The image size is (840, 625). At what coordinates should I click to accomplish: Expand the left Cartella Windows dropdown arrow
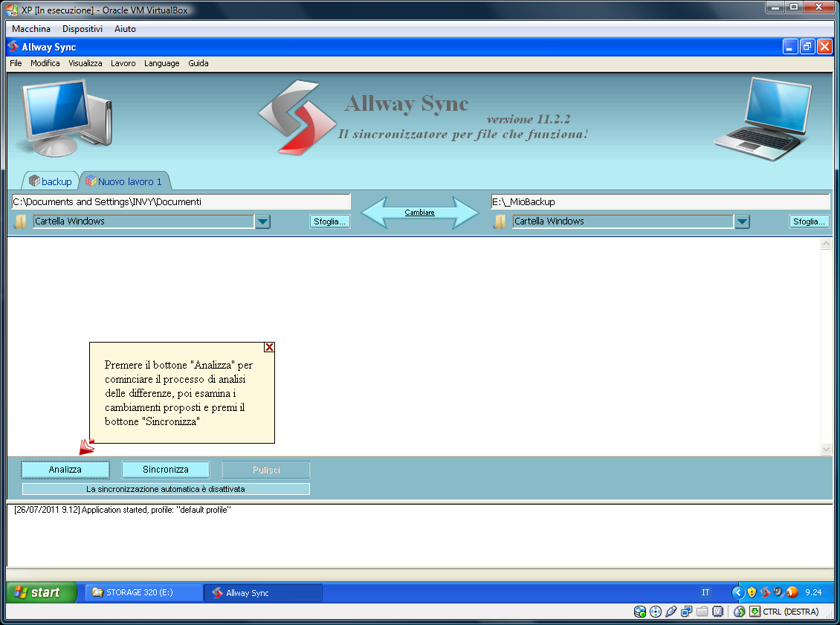coord(262,221)
